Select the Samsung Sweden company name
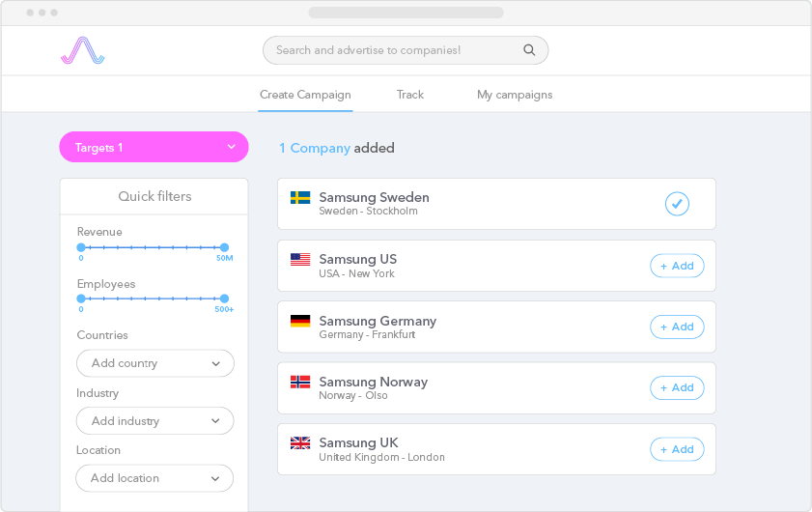 tap(374, 197)
